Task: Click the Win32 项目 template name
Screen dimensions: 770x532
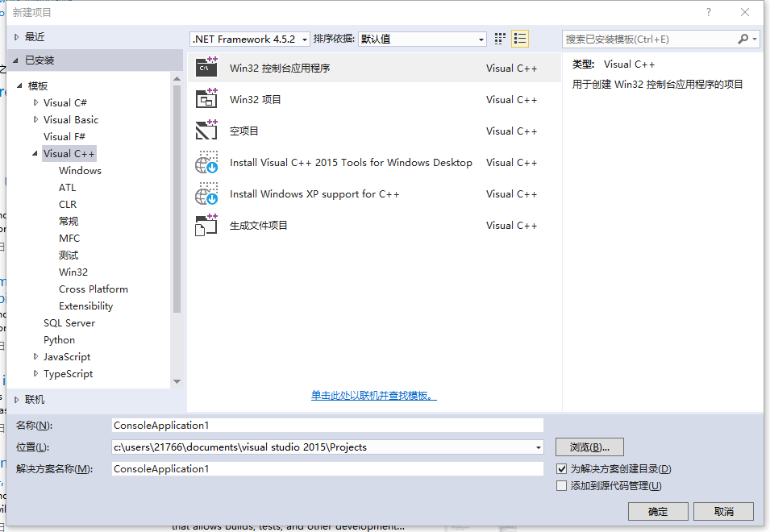Action: point(256,99)
